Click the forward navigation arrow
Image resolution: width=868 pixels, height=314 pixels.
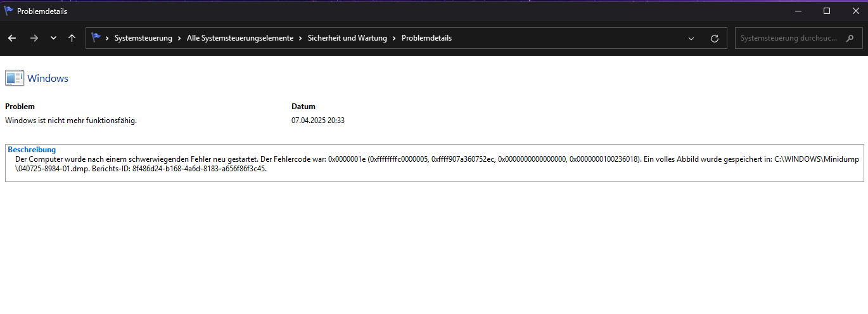(x=34, y=38)
